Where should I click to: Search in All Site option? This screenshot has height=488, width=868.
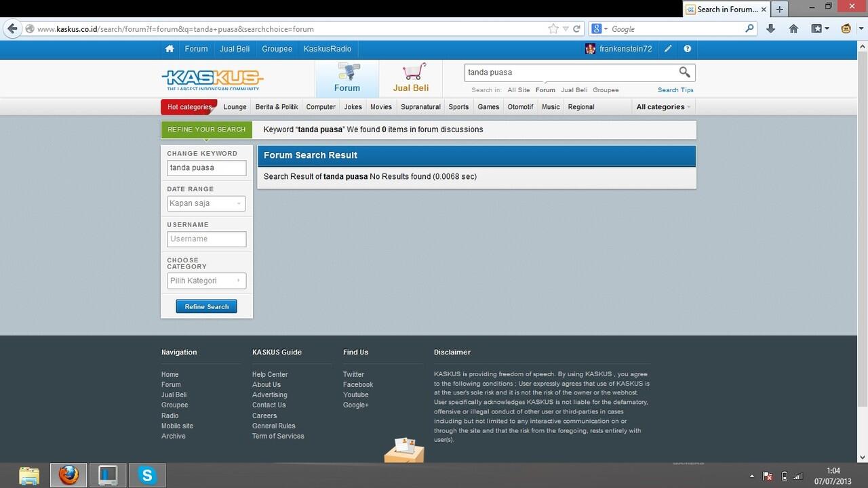519,89
